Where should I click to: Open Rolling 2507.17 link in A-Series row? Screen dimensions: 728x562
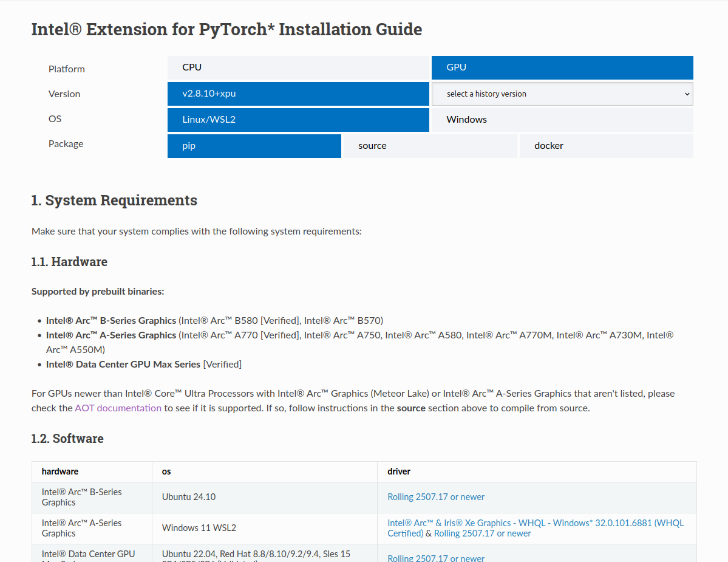pos(482,533)
